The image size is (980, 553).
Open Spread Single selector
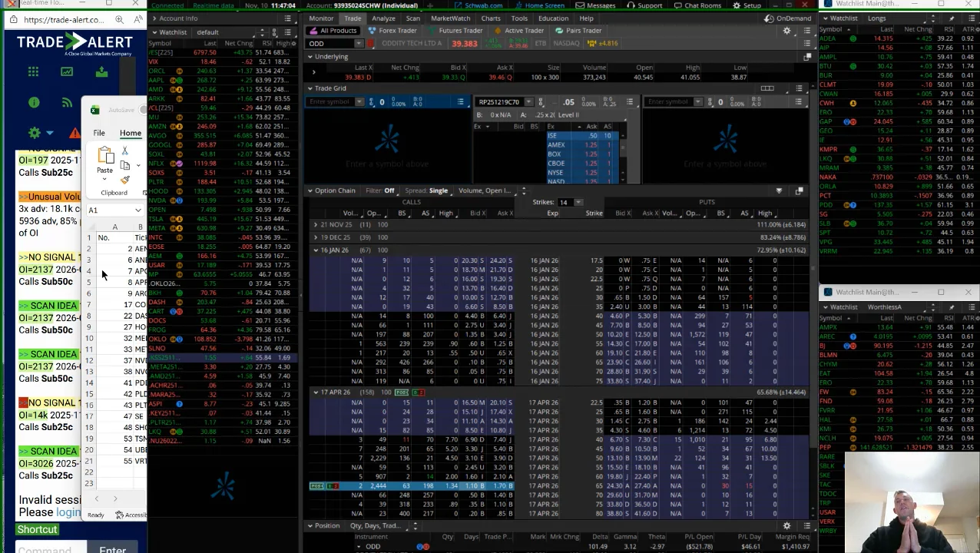[x=427, y=190]
